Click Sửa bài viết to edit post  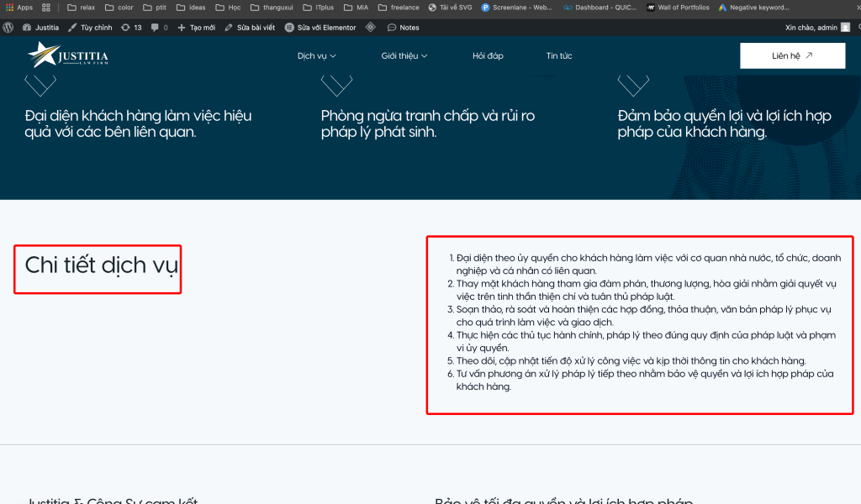250,27
